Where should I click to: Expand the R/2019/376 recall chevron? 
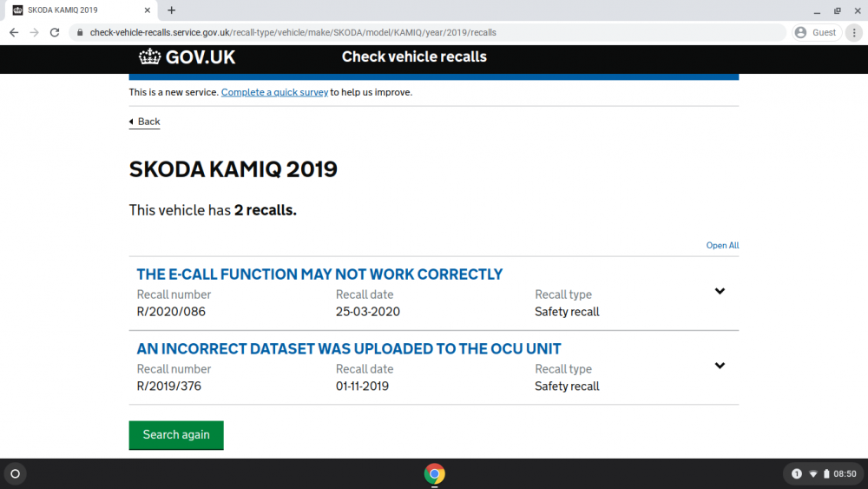tap(720, 366)
